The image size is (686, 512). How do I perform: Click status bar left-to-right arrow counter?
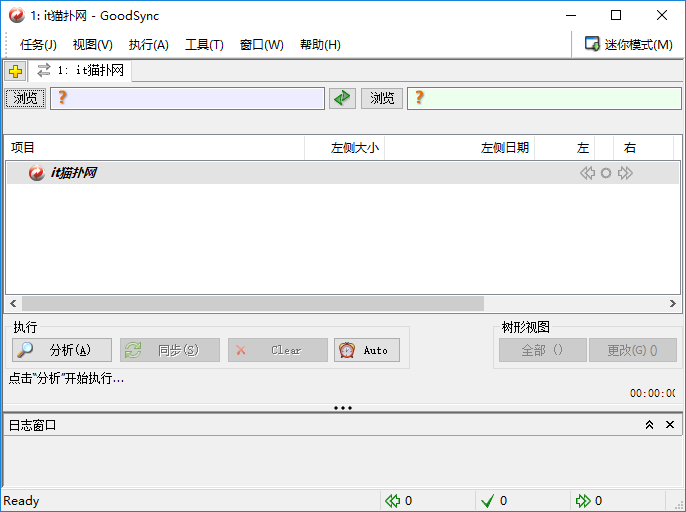(589, 501)
